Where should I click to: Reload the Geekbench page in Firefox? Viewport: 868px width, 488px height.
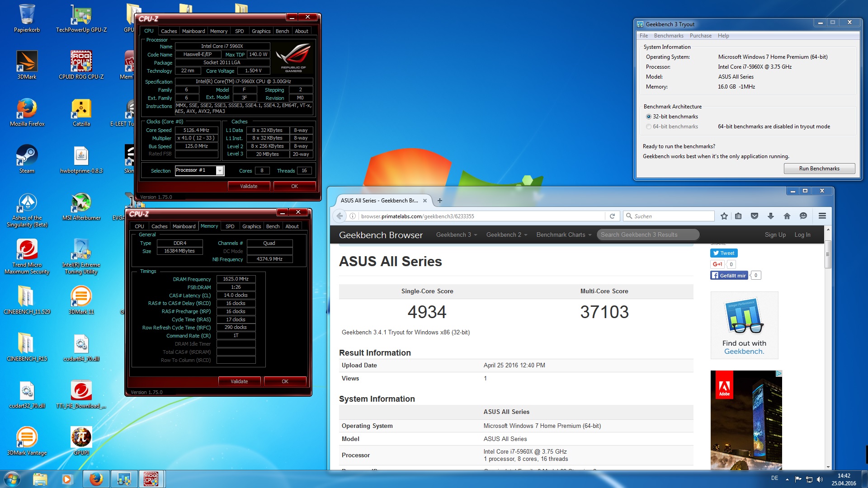coord(612,216)
